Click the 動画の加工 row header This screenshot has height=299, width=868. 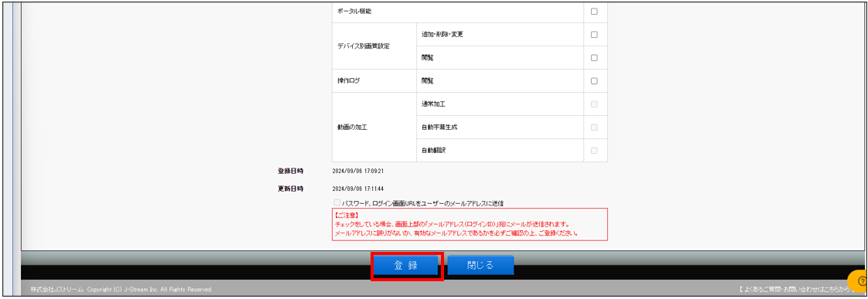[x=352, y=127]
